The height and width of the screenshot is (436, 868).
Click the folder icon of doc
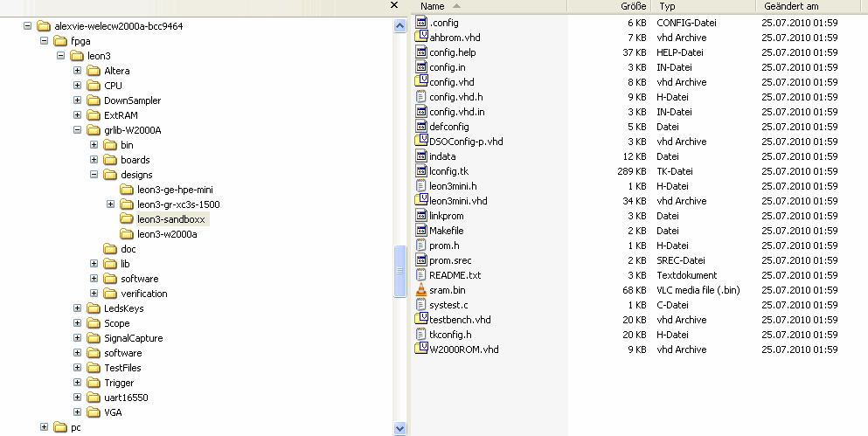pos(110,249)
